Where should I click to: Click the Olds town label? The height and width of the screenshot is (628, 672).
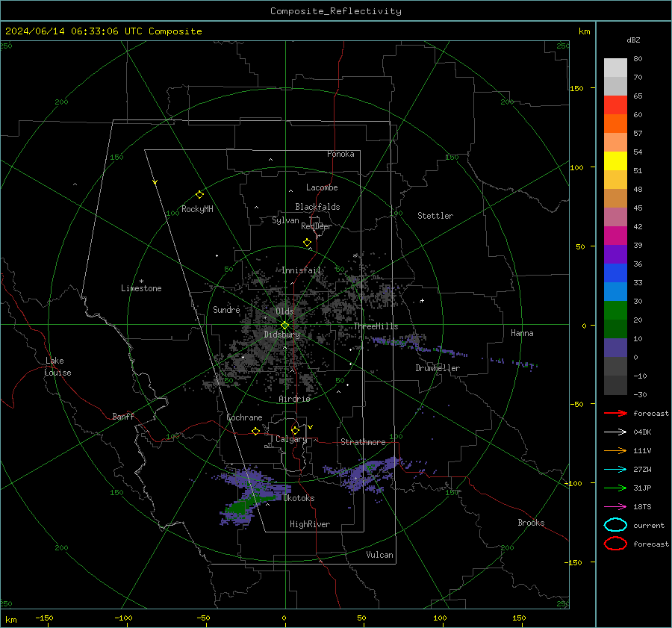284,311
